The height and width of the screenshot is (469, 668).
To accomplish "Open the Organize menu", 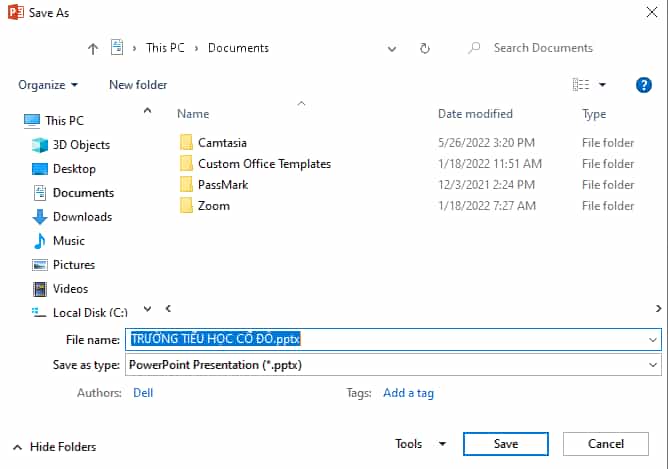I will click(48, 85).
